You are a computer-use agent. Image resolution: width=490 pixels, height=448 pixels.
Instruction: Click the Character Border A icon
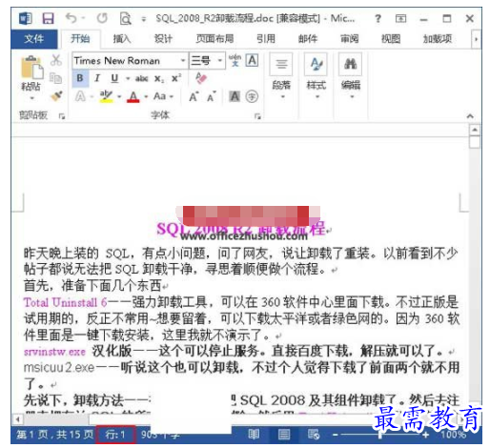[x=252, y=60]
